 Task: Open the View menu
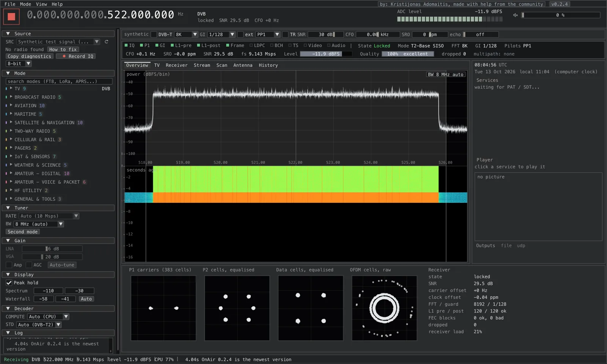click(x=41, y=4)
